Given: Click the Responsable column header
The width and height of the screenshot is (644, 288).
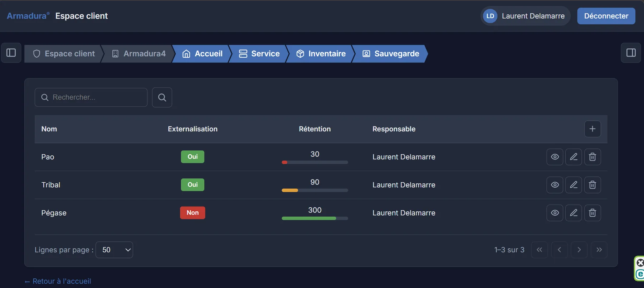Looking at the screenshot, I should coord(394,129).
